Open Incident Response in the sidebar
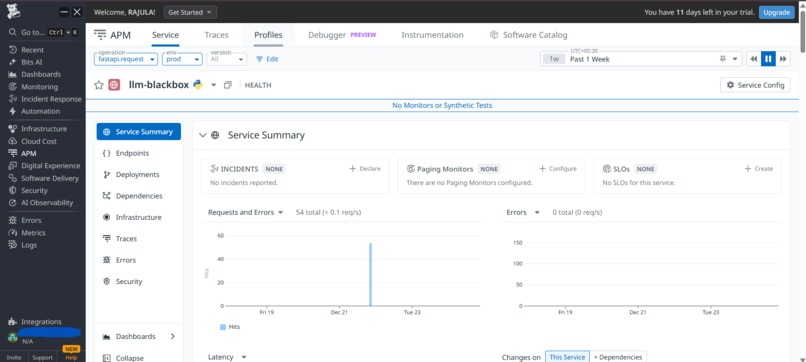The height and width of the screenshot is (362, 806). pyautogui.click(x=51, y=99)
